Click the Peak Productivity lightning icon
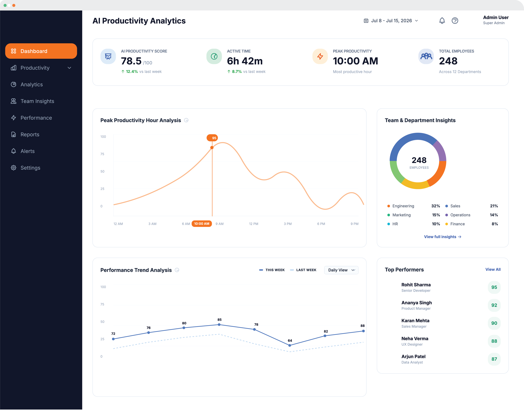524x420 pixels. click(320, 56)
